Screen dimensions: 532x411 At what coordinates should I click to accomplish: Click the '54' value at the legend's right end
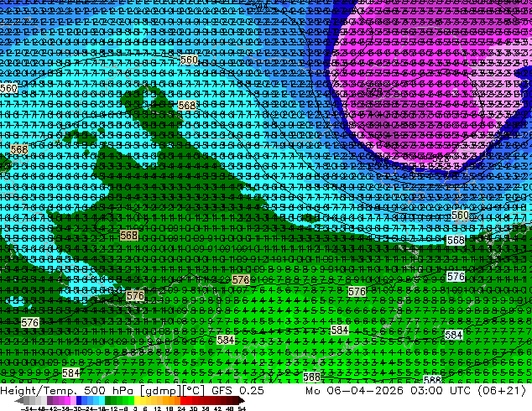point(241,408)
